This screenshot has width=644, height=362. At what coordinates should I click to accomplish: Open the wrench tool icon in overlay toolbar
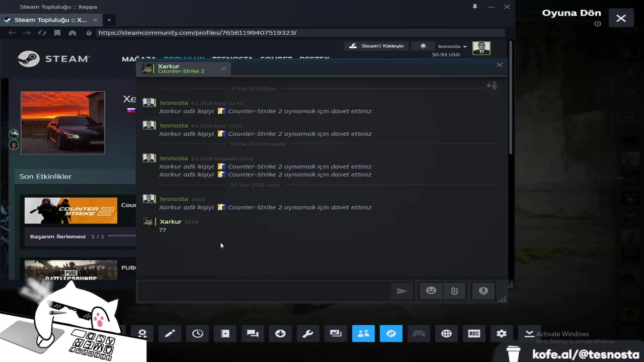point(308,333)
